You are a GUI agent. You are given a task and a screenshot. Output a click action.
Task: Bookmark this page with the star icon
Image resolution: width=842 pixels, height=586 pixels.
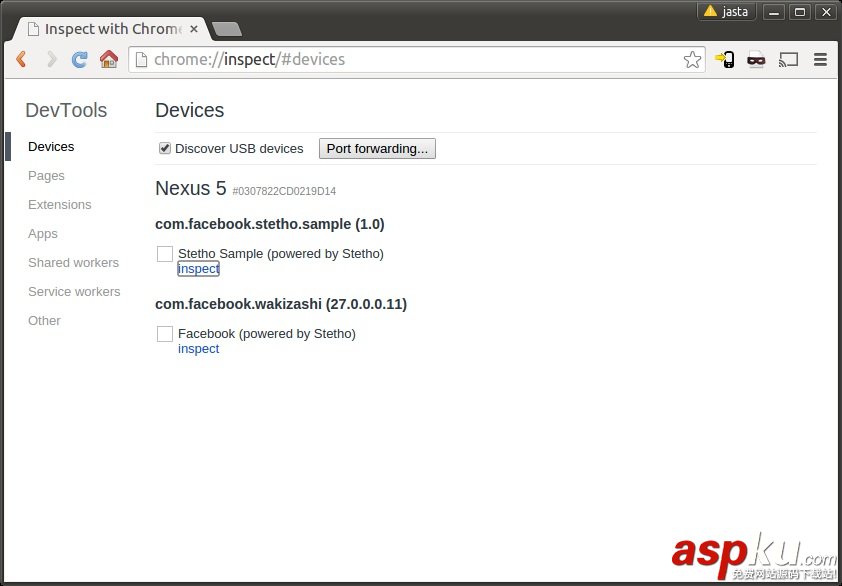[692, 60]
